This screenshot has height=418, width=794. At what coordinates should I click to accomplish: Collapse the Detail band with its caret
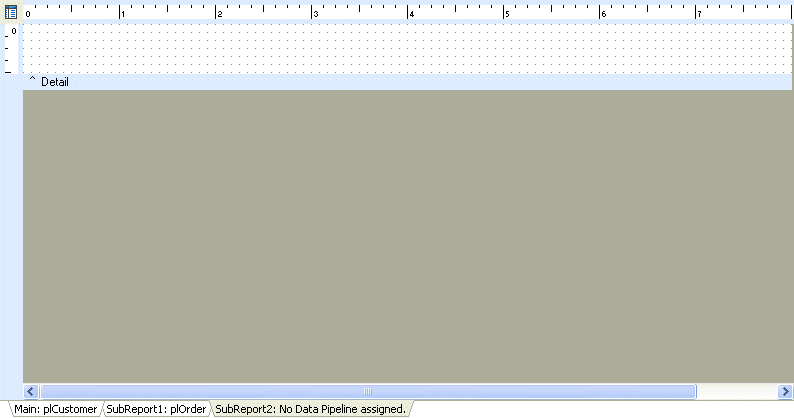click(x=32, y=80)
